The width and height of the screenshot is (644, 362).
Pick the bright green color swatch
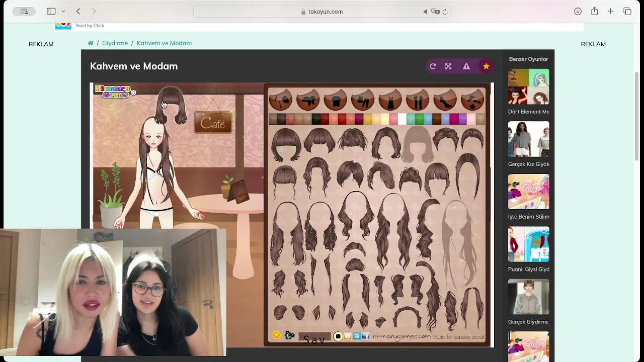(x=419, y=119)
